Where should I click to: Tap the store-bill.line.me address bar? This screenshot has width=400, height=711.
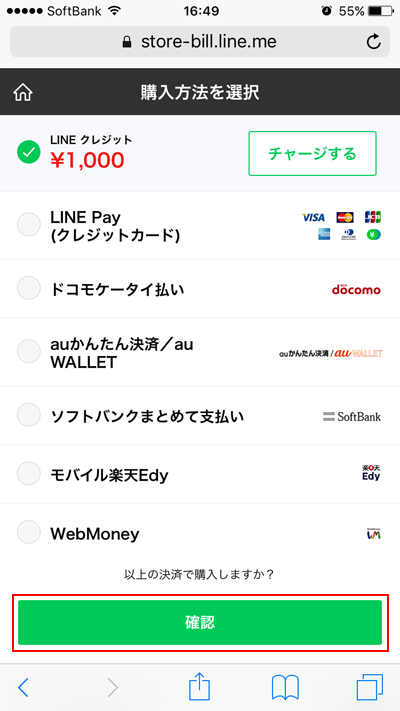[x=200, y=42]
